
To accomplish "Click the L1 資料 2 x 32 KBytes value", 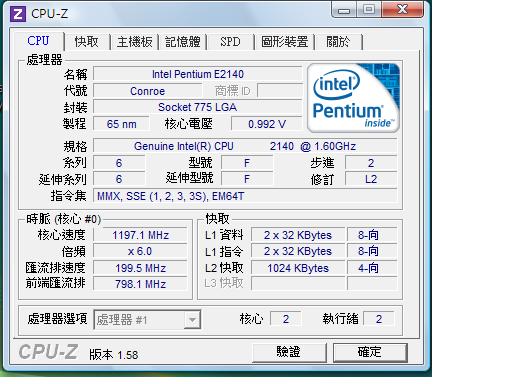I will pyautogui.click(x=298, y=235).
